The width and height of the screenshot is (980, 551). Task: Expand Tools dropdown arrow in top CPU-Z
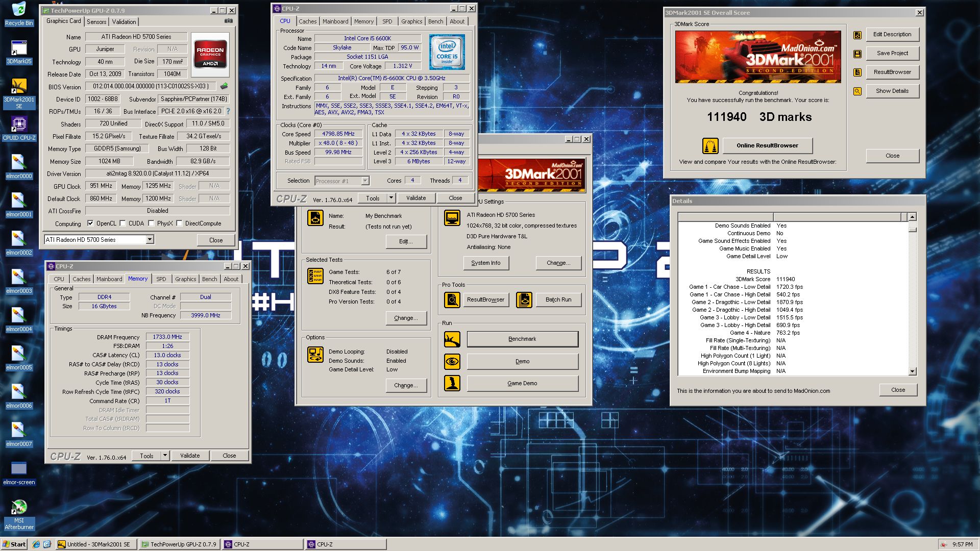pyautogui.click(x=391, y=198)
